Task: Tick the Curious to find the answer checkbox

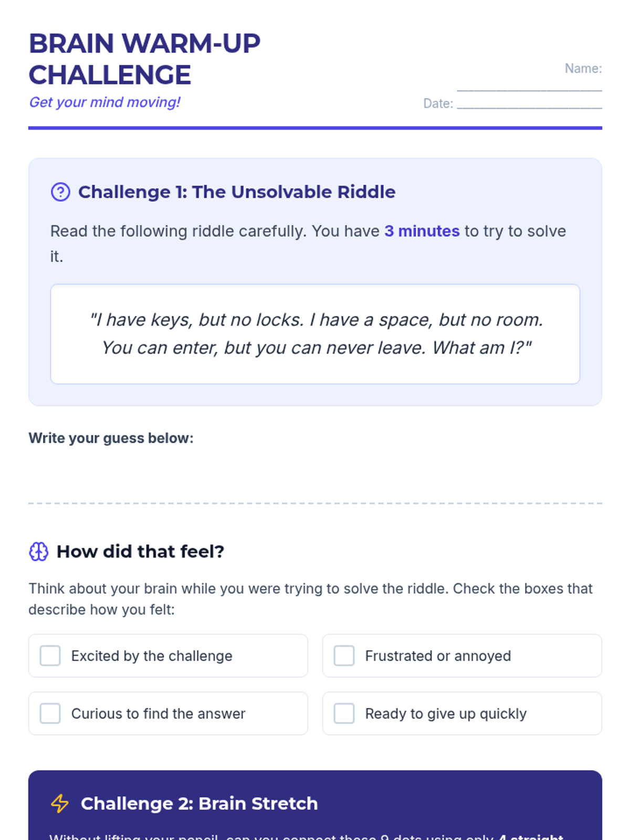Action: point(50,713)
